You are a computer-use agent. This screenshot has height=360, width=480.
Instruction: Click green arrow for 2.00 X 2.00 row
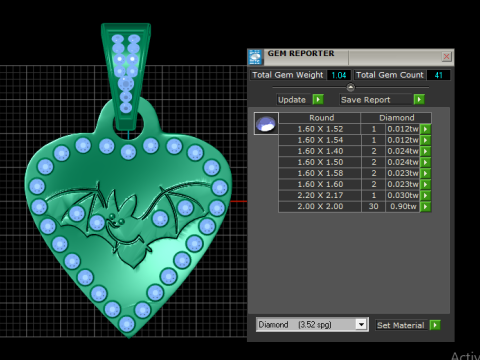pyautogui.click(x=426, y=206)
